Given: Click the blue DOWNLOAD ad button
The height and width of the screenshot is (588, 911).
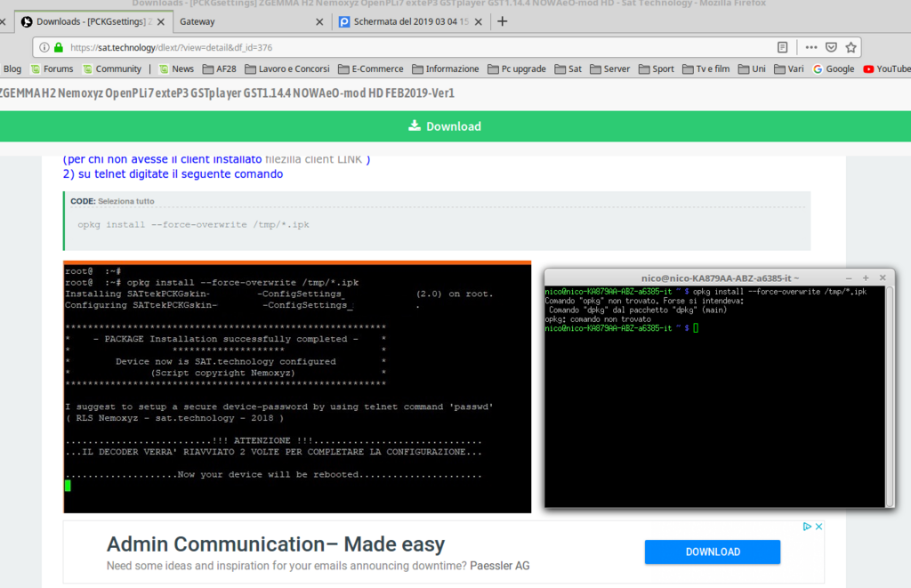Looking at the screenshot, I should [x=713, y=552].
